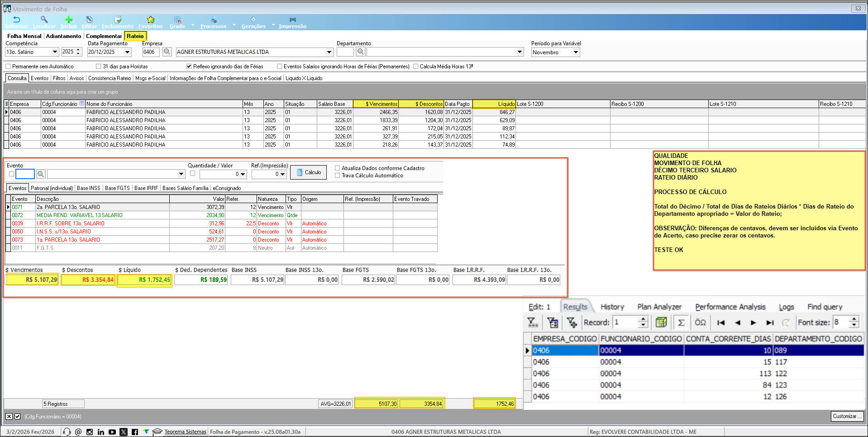Open the Base INSS tab

[89, 188]
